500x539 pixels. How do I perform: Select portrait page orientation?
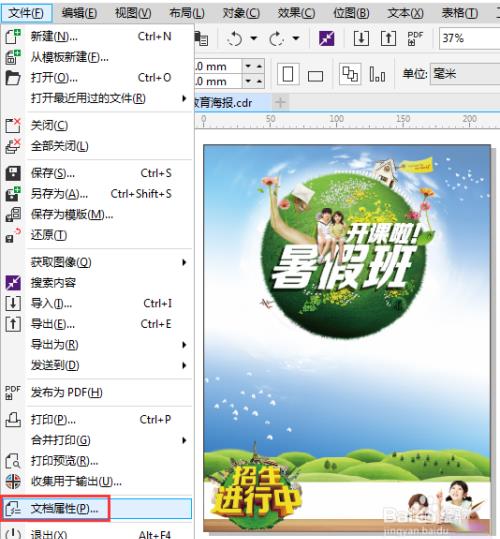288,74
